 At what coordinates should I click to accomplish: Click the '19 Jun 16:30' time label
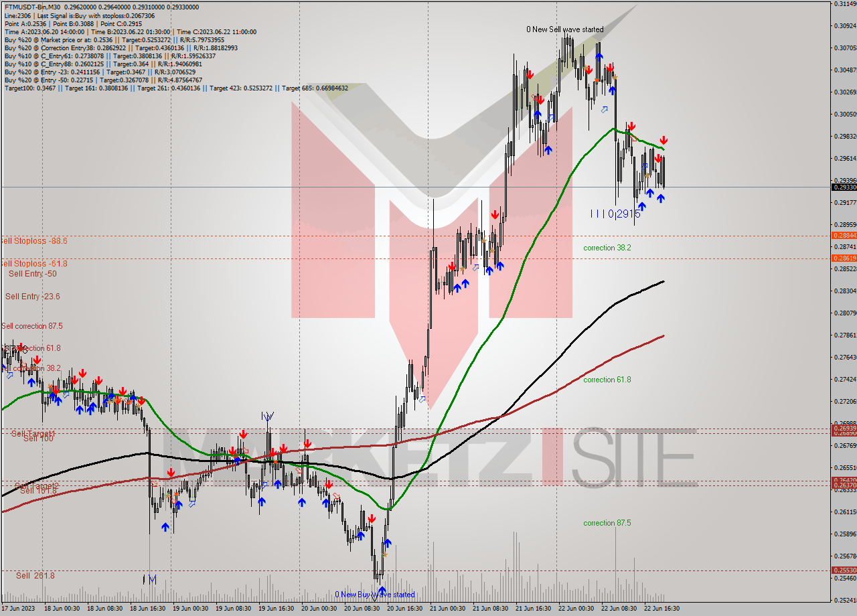(x=277, y=609)
